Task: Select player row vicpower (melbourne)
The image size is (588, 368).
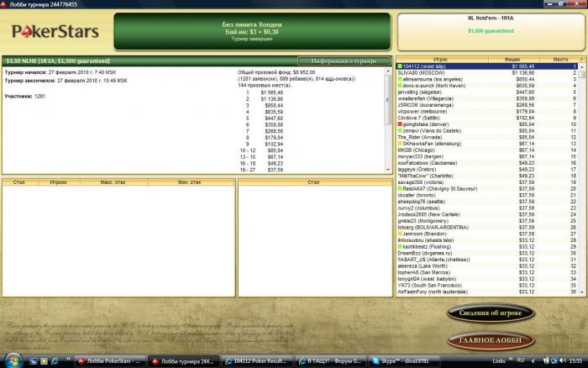Action: (x=487, y=112)
